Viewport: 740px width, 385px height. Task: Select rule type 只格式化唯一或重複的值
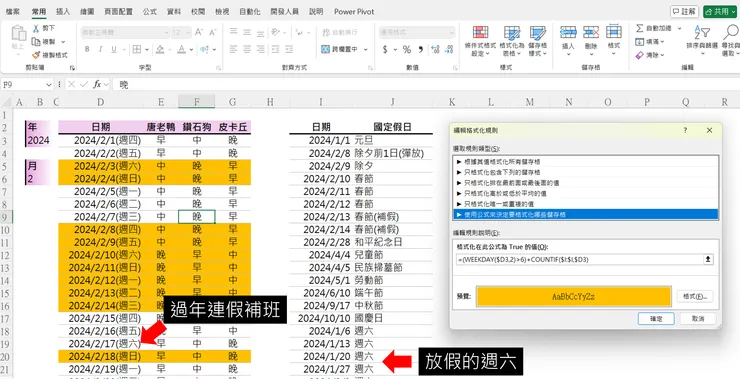click(585, 204)
